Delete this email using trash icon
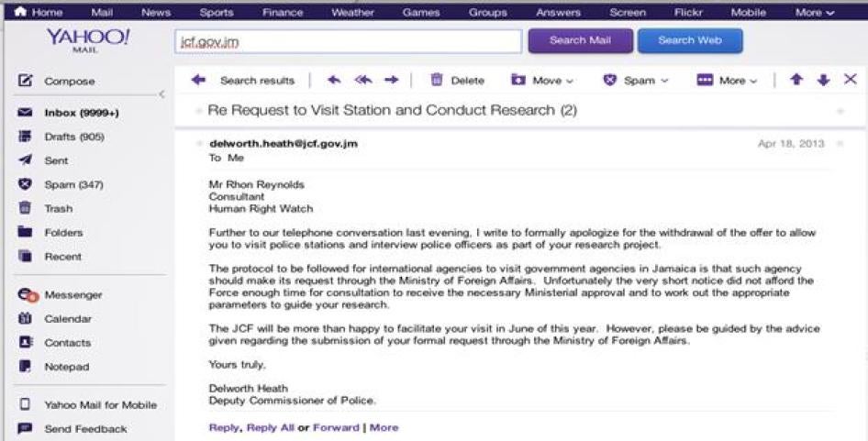The image size is (868, 441). 437,81
